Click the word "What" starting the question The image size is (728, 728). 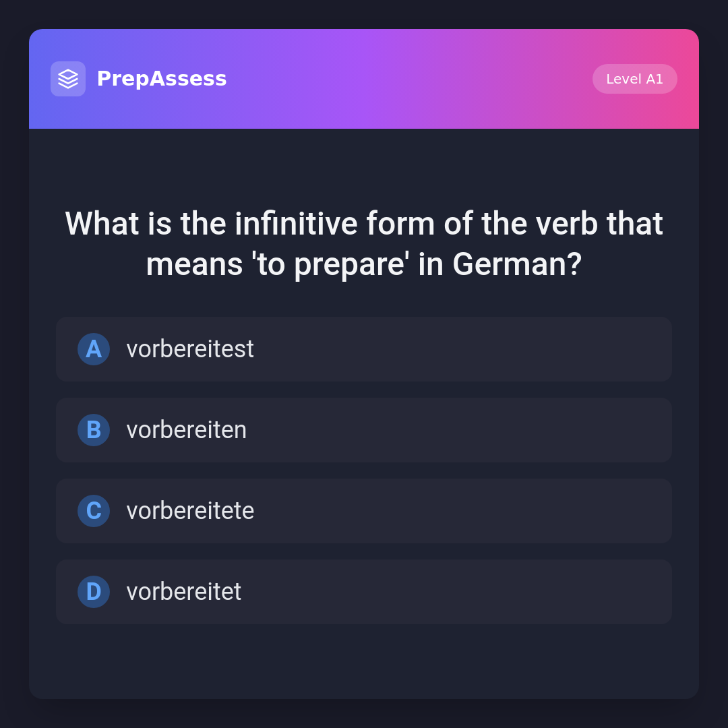pos(102,224)
